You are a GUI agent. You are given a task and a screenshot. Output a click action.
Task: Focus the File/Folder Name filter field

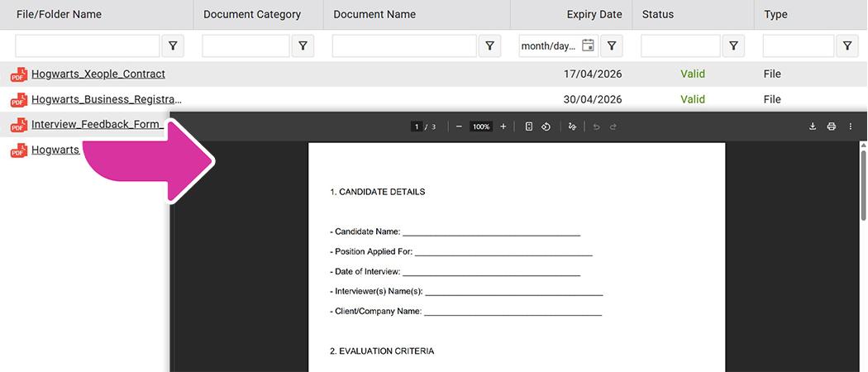pyautogui.click(x=88, y=46)
